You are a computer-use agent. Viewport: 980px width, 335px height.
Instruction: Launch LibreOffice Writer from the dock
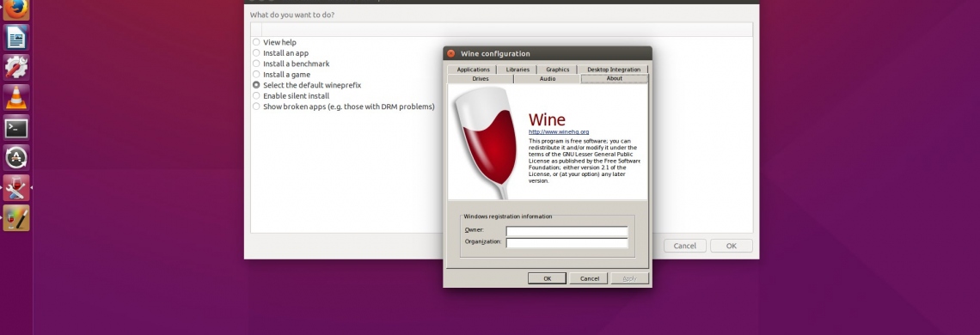[16, 37]
